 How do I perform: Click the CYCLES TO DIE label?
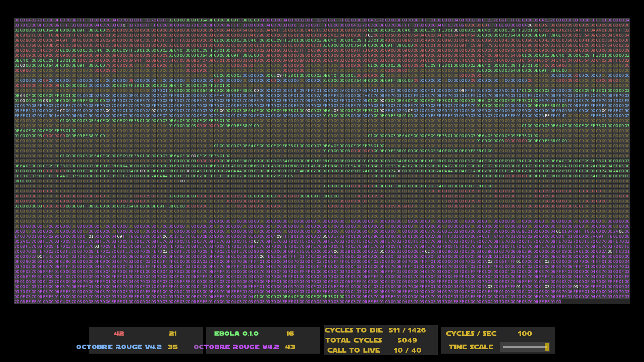point(354,330)
